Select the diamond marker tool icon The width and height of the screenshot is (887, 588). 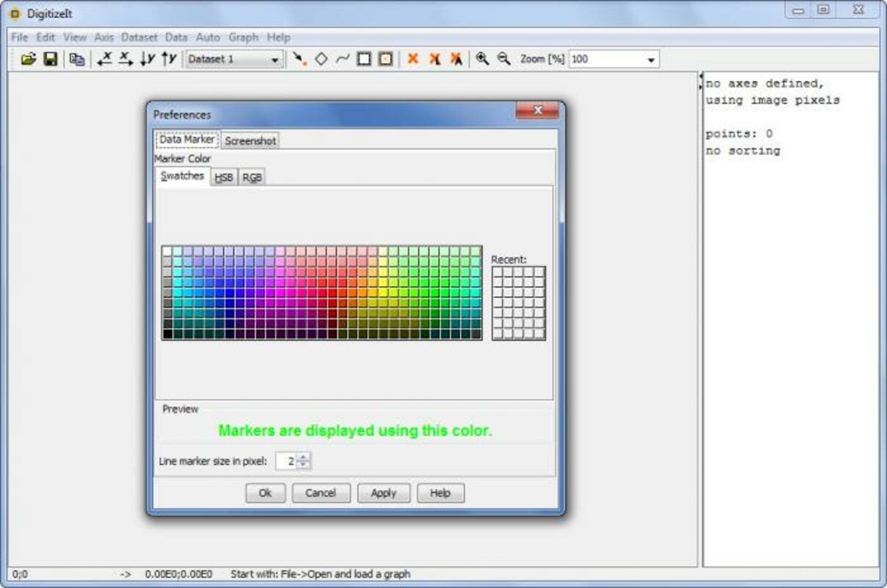321,60
